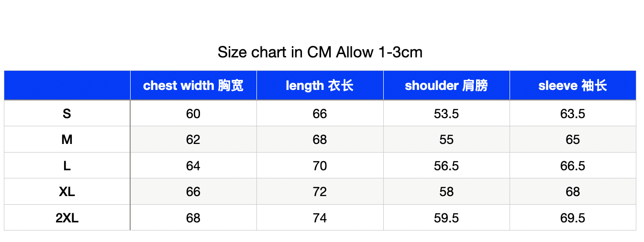
Task: Click the 2XL size row label
Action: point(67,218)
